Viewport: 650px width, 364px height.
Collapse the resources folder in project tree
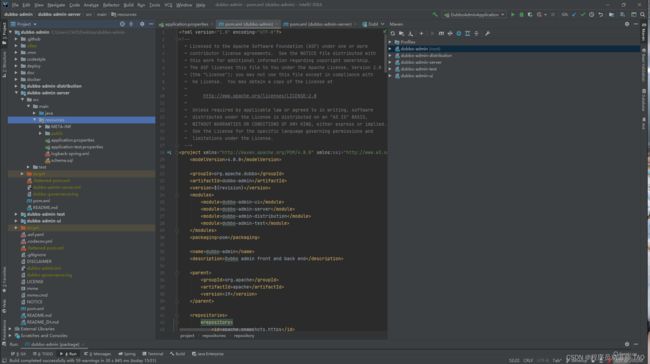35,120
